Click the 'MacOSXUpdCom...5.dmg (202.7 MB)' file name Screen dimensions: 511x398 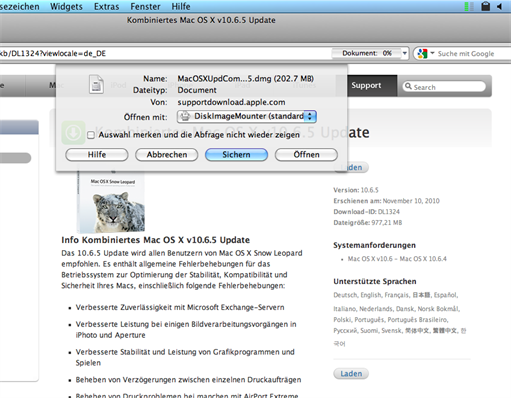[245, 79]
